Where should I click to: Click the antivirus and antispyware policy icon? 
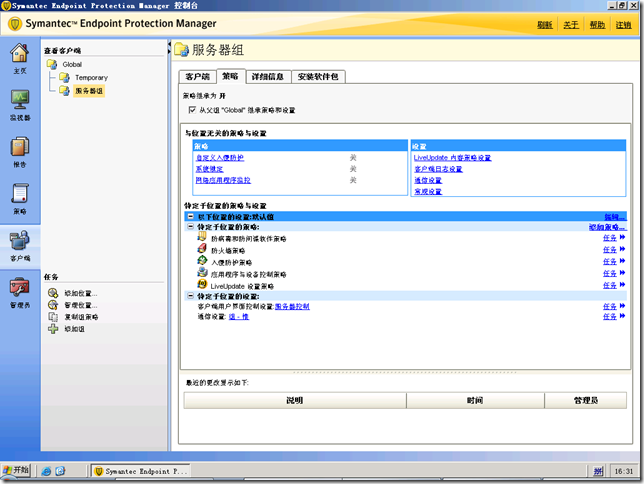click(x=202, y=237)
